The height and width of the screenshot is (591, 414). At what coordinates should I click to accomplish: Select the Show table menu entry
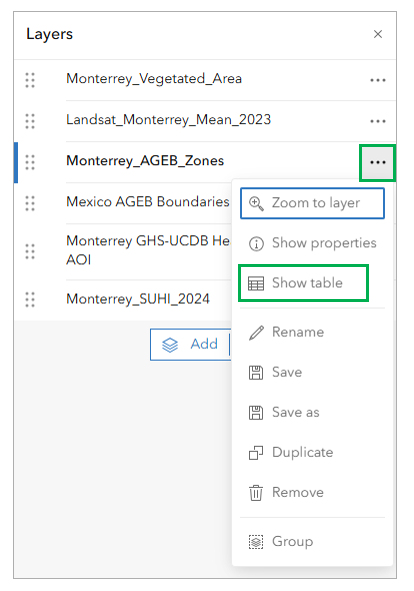pos(303,283)
